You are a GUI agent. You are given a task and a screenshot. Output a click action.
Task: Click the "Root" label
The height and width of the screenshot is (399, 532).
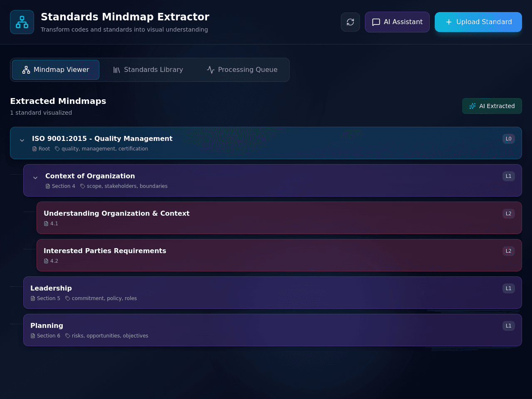44,149
